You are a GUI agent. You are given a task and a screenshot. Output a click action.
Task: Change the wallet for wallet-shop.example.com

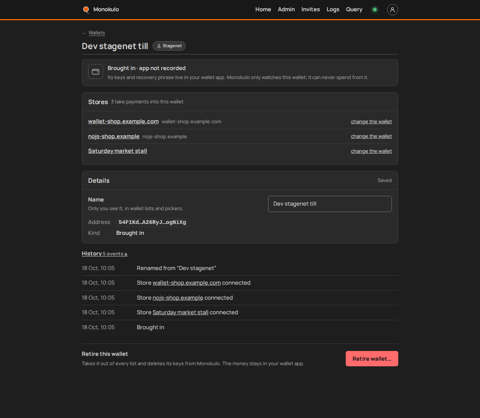pyautogui.click(x=371, y=122)
